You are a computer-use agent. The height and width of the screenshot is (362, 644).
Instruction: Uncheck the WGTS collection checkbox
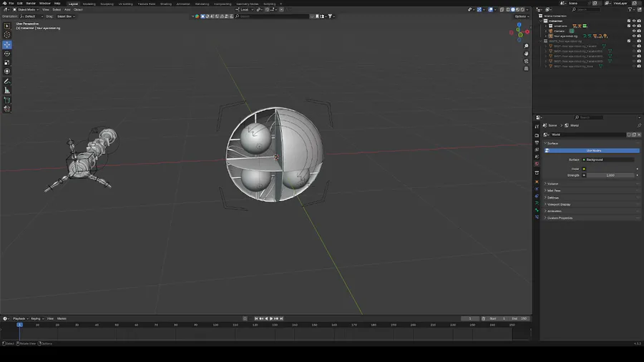[629, 41]
